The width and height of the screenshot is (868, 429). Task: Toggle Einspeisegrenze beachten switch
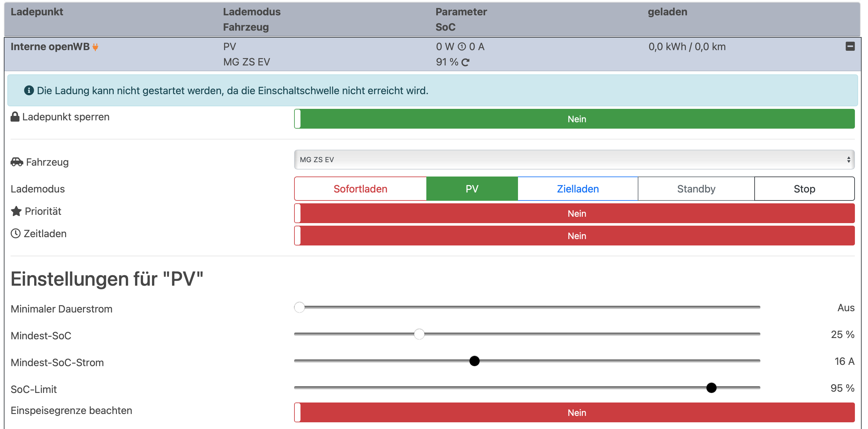[574, 412]
